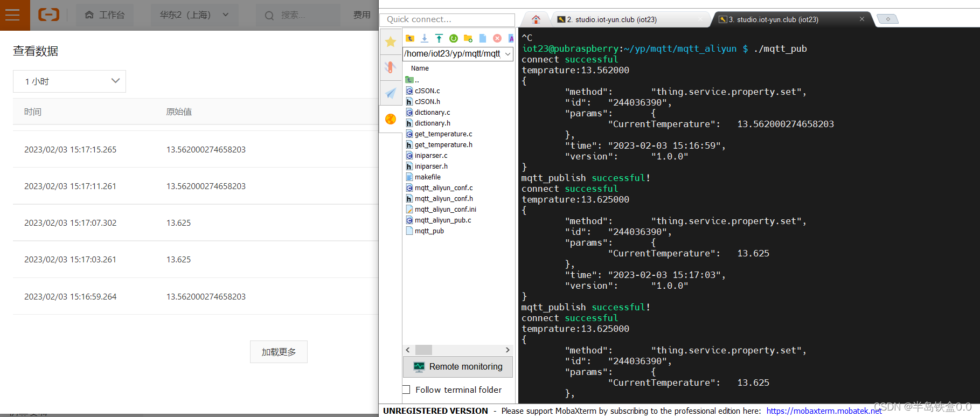
Task: Open the Sftp globe sidebar tab
Action: pos(391,119)
